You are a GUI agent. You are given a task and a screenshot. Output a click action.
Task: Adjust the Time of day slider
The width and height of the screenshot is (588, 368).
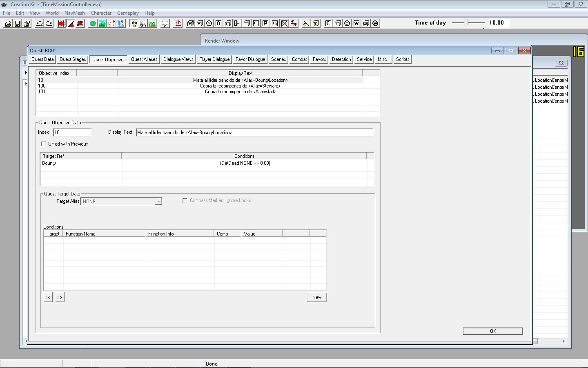coord(469,23)
